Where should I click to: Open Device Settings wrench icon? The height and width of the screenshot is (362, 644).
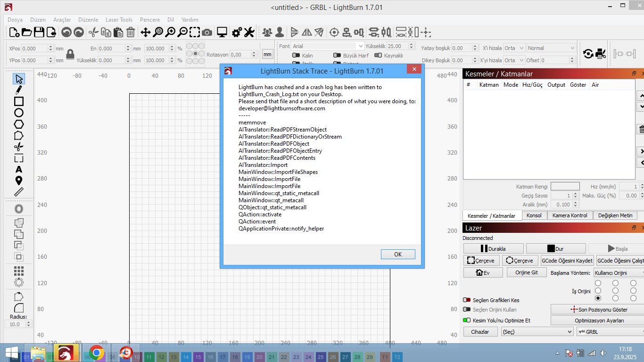click(x=249, y=33)
